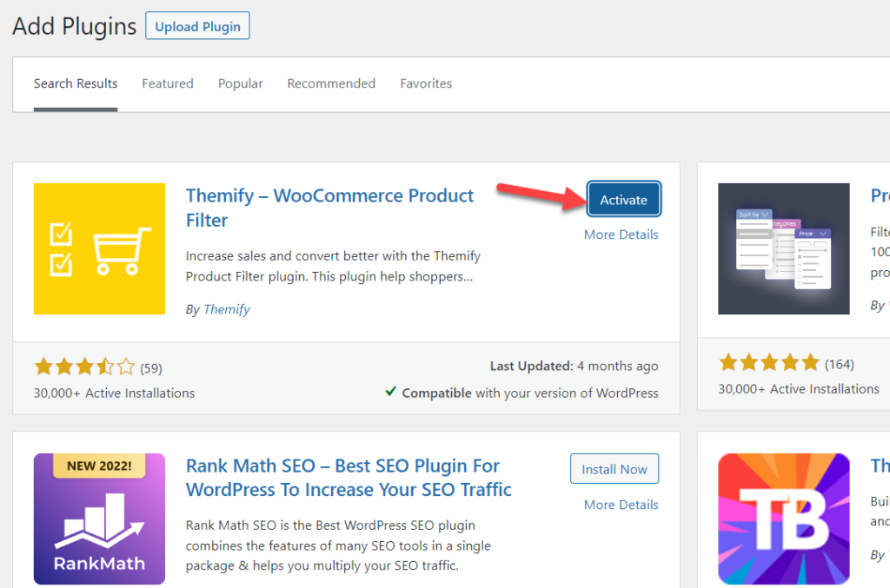This screenshot has width=890, height=588.
Task: View More Details for Themify Product Filter
Action: tap(621, 235)
